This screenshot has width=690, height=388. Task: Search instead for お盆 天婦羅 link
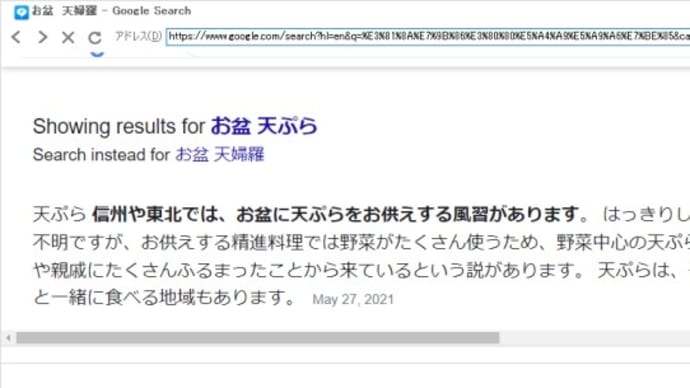coord(220,155)
